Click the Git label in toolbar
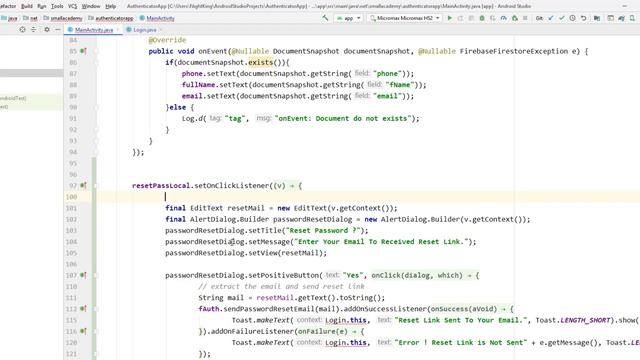Image resolution: width=640 pixels, height=360 pixels. click(539, 18)
